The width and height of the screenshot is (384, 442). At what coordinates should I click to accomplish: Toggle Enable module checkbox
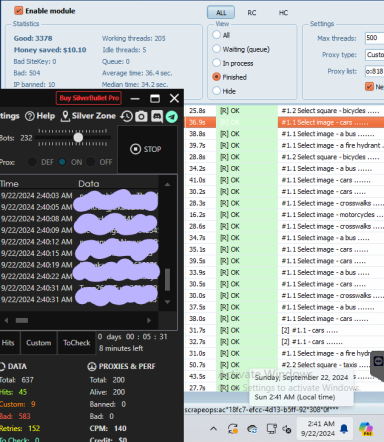[x=18, y=11]
